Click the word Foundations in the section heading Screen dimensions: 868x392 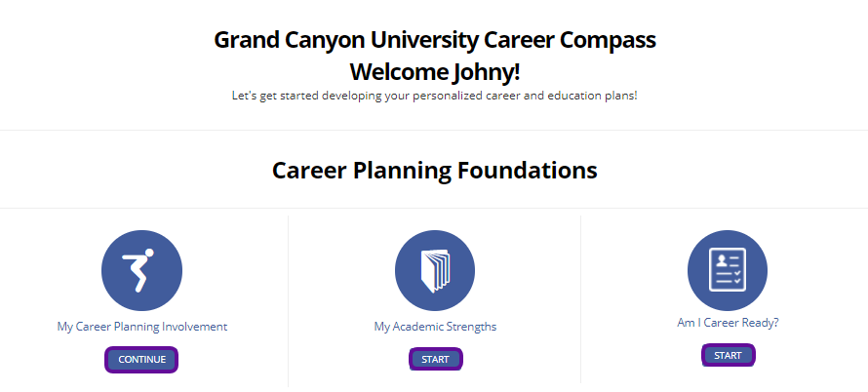tap(527, 170)
